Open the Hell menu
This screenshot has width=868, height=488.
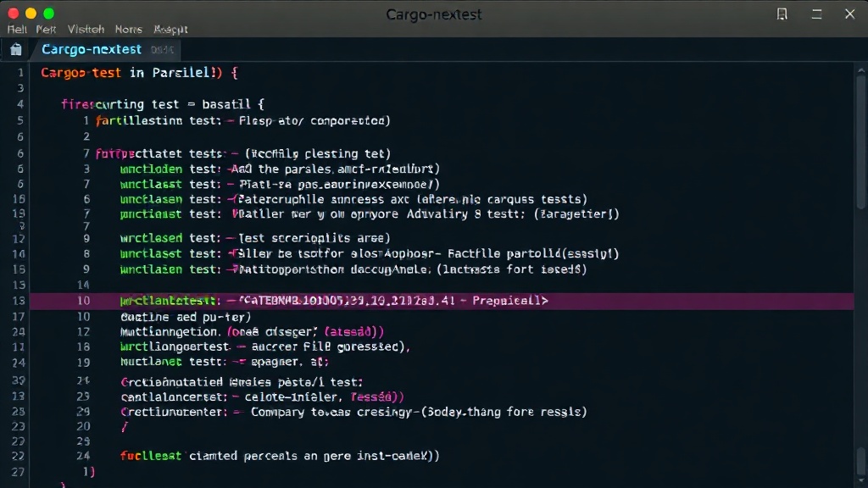point(17,30)
